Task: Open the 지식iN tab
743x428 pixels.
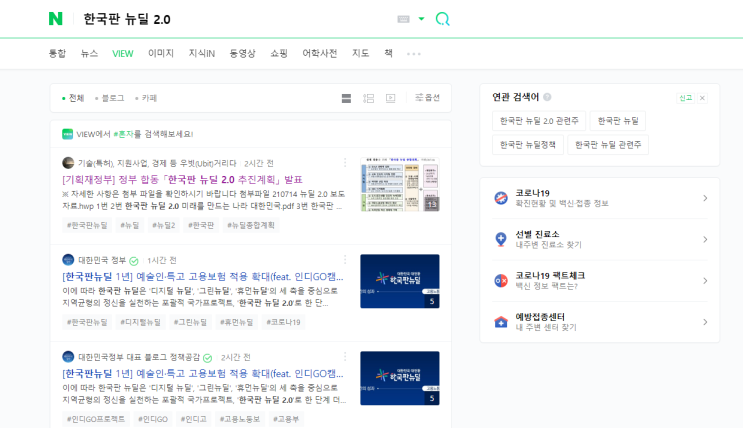Action: pos(201,53)
